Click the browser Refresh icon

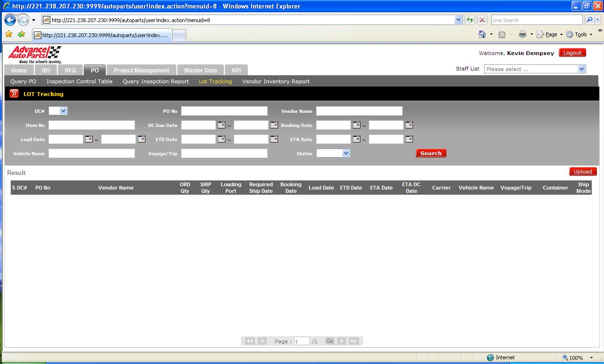coord(469,20)
